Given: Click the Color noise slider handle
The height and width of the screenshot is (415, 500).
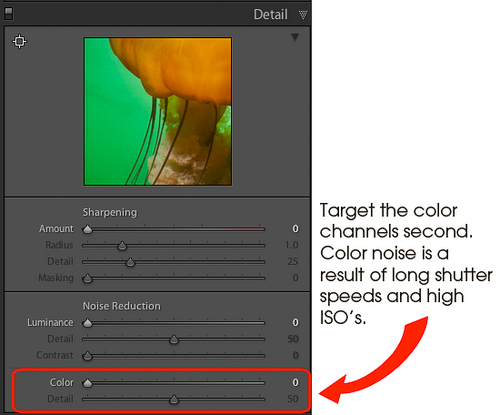Looking at the screenshot, I should [88, 383].
